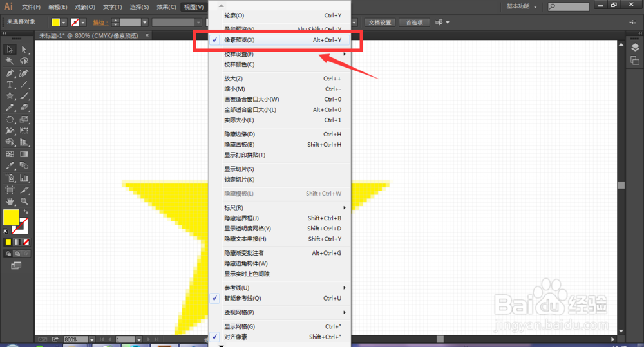Select the Column Graph tool
This screenshot has width=644, height=347.
point(24,178)
